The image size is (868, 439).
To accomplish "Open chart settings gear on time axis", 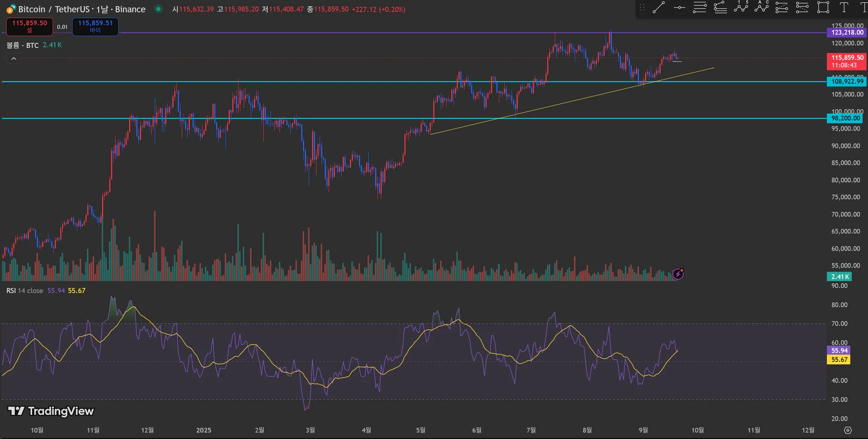I will pos(848,430).
